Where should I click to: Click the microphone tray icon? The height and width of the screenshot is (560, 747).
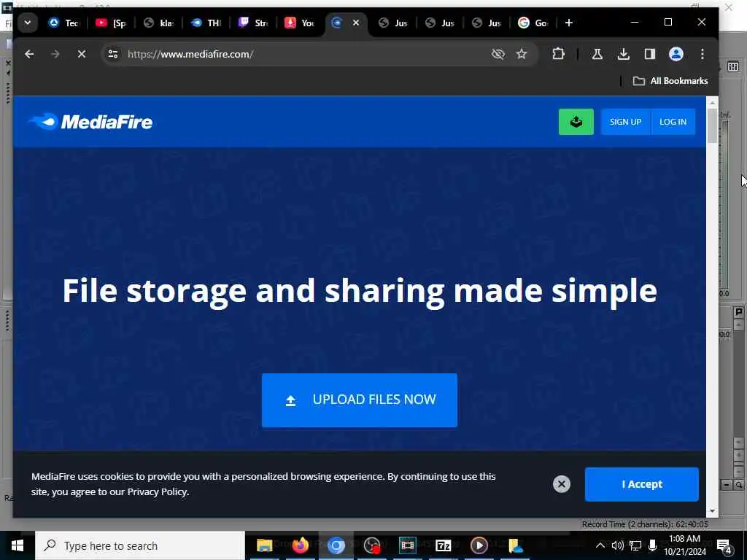pos(652,545)
